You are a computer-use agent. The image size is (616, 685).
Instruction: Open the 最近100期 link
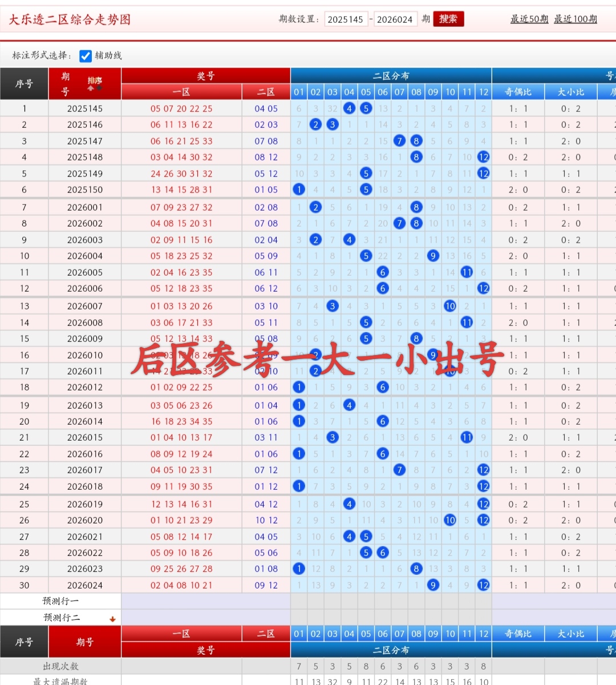tap(576, 19)
